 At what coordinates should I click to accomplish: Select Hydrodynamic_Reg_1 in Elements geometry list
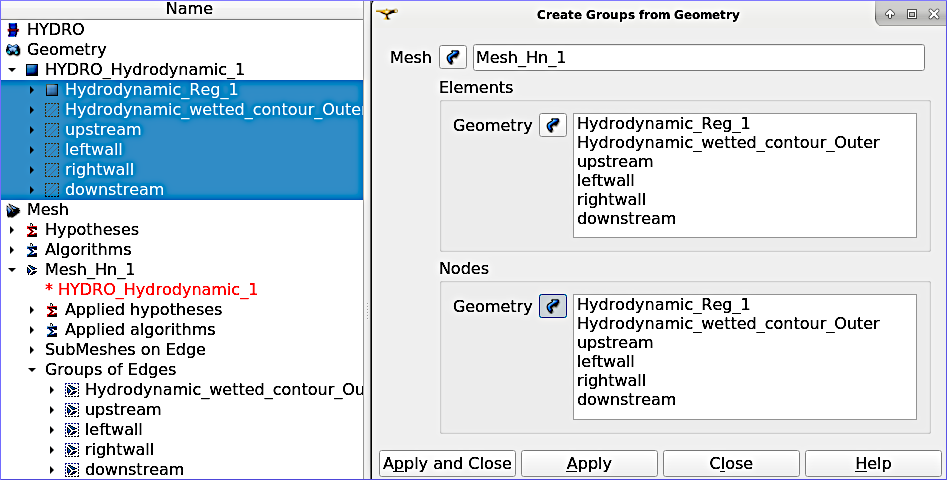[x=663, y=124]
